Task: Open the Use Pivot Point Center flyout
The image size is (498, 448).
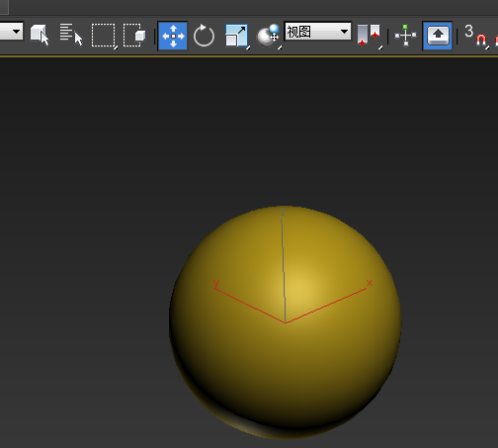Action: click(370, 36)
